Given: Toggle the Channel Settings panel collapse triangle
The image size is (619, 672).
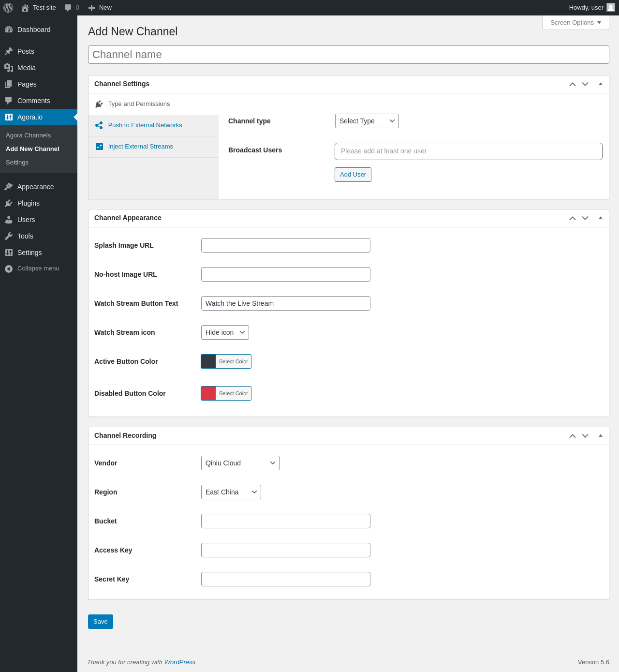Looking at the screenshot, I should click(x=601, y=84).
